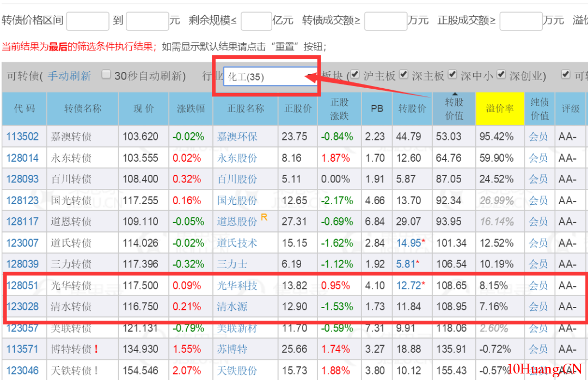
Task: Open the 行业 dropdown showing 化工(35)
Action: [271, 77]
